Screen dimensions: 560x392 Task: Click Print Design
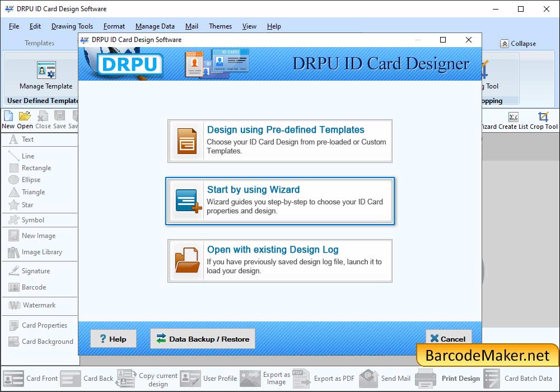coord(447,379)
